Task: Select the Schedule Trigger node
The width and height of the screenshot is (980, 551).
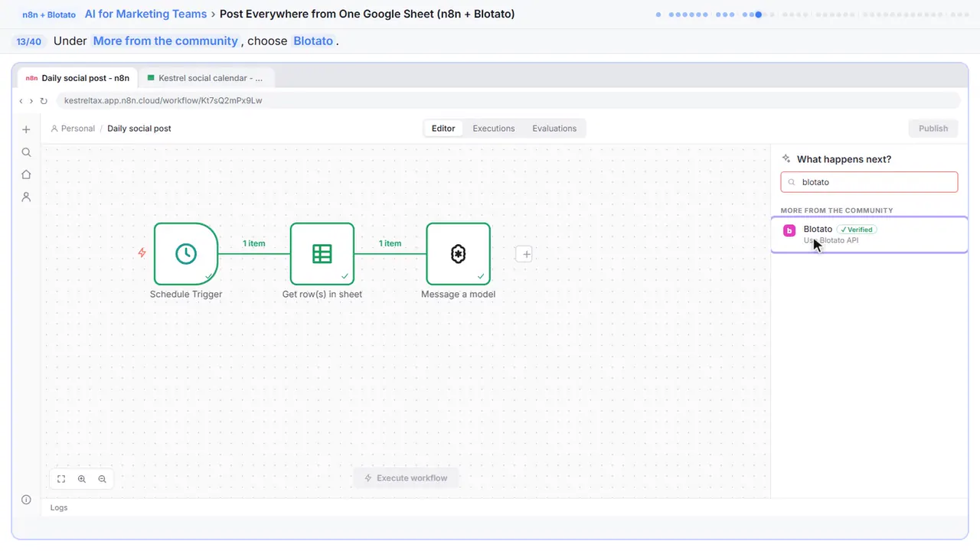Action: tap(186, 254)
